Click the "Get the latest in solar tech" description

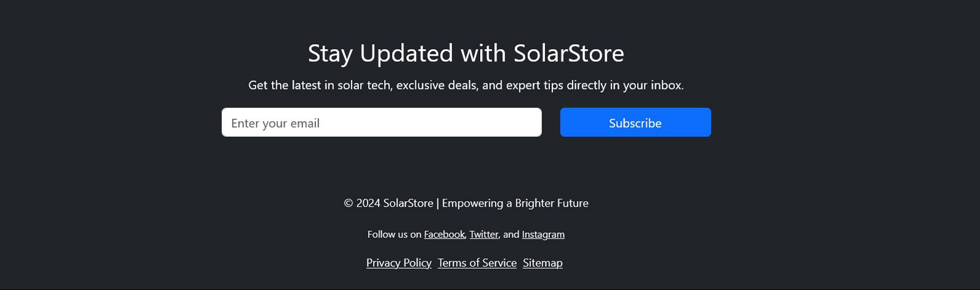tap(466, 85)
